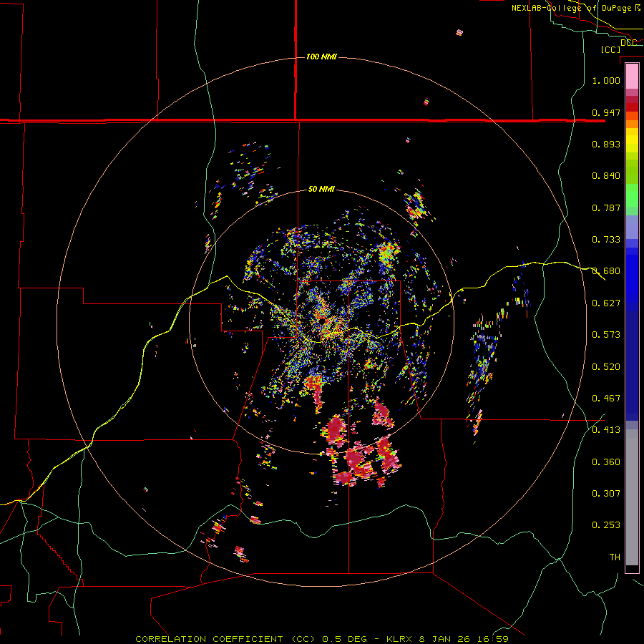Select the 0.733 legend value
This screenshot has width=644, height=644.
pos(606,240)
